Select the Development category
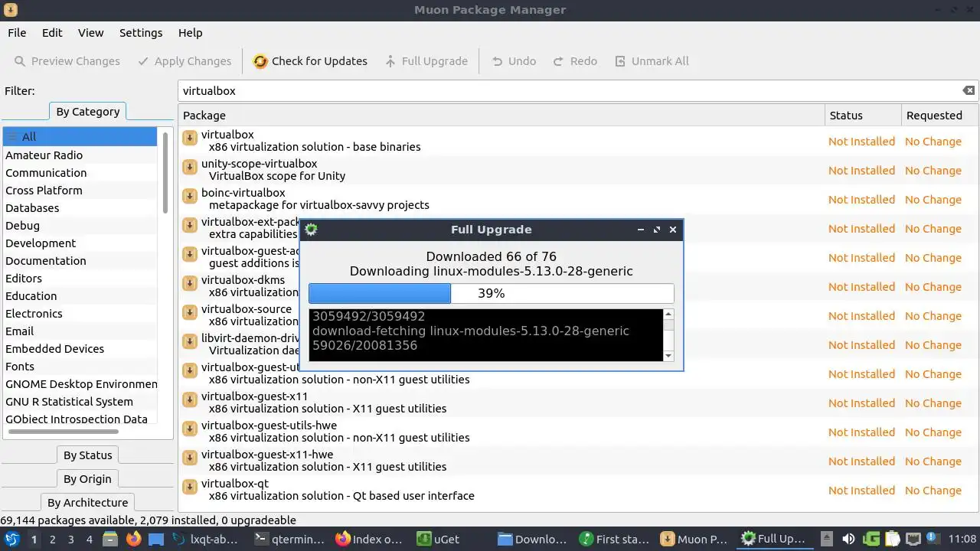980x551 pixels. (x=80, y=243)
